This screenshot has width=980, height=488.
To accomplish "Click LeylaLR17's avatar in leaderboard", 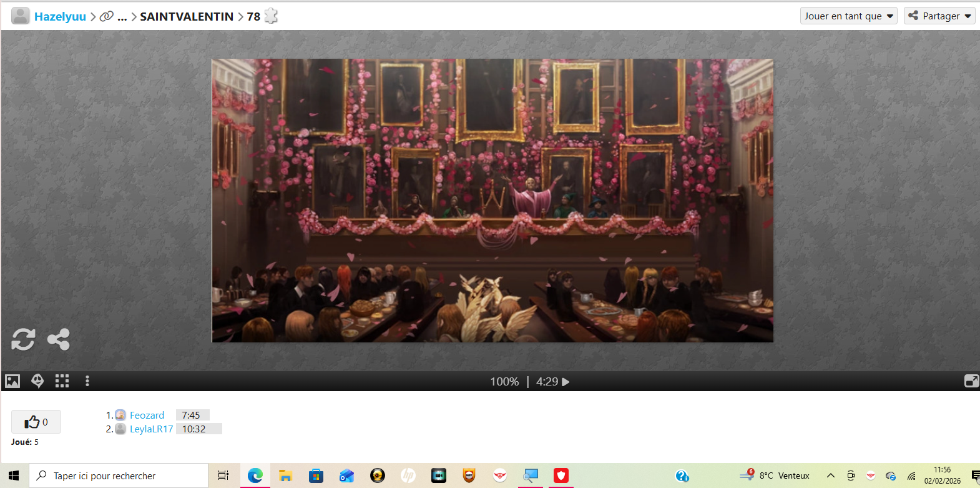I will 120,429.
